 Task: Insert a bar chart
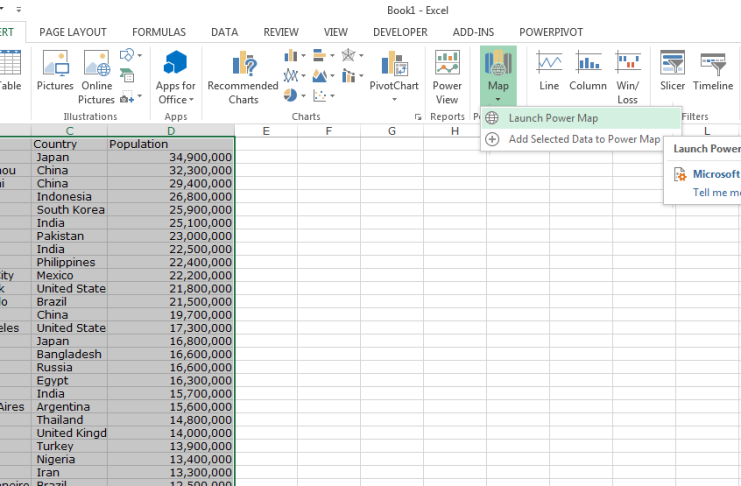pyautogui.click(x=324, y=56)
